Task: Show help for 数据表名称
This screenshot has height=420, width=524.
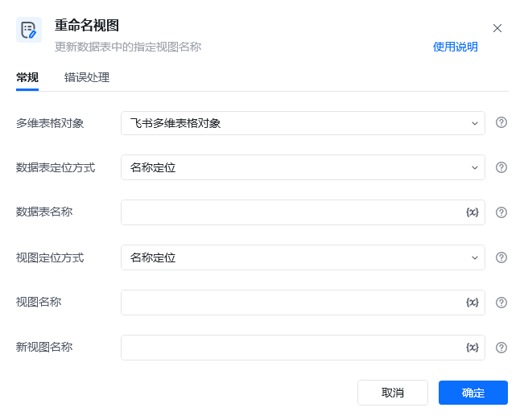Action: (x=501, y=212)
